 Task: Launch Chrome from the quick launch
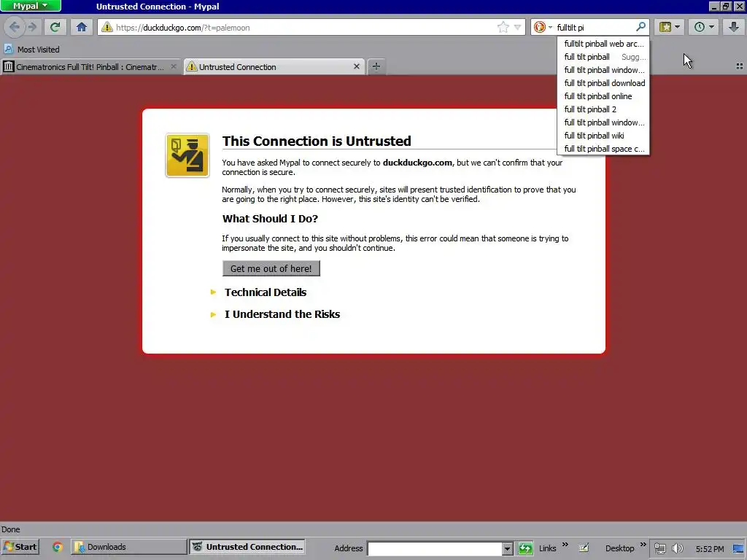click(x=58, y=547)
